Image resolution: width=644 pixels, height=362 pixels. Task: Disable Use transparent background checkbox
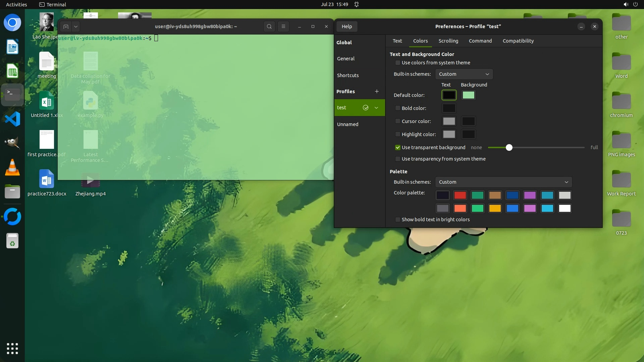pyautogui.click(x=398, y=147)
